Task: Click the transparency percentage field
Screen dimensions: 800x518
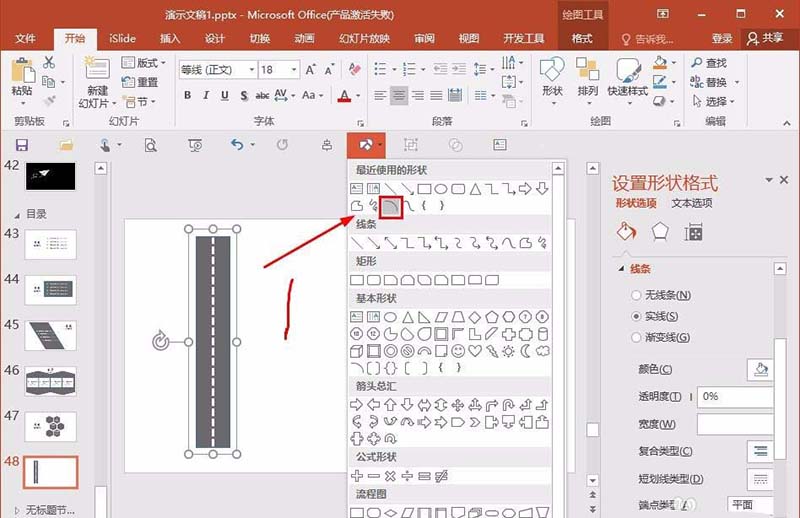Action: coord(736,397)
